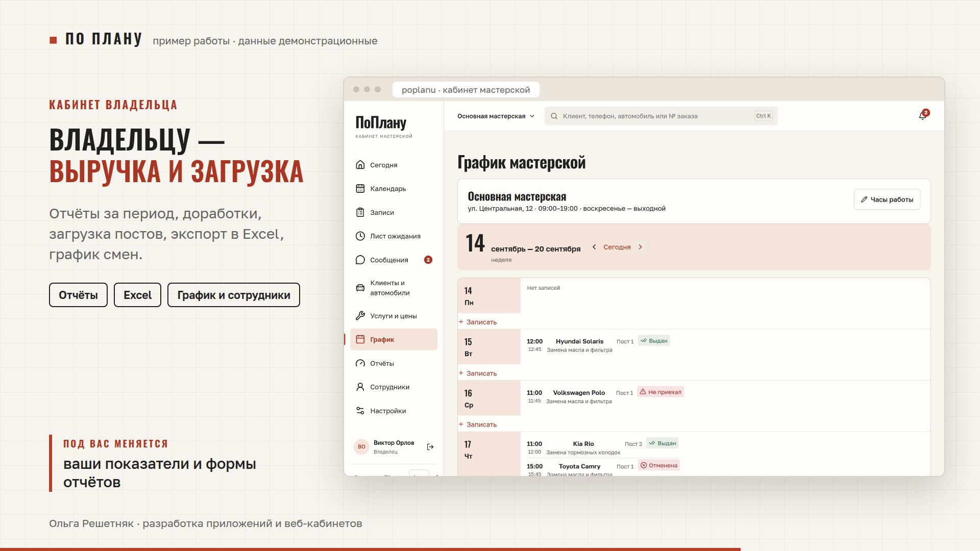Click the Настройки sliders icon
This screenshot has height=551, width=980.
tap(360, 411)
